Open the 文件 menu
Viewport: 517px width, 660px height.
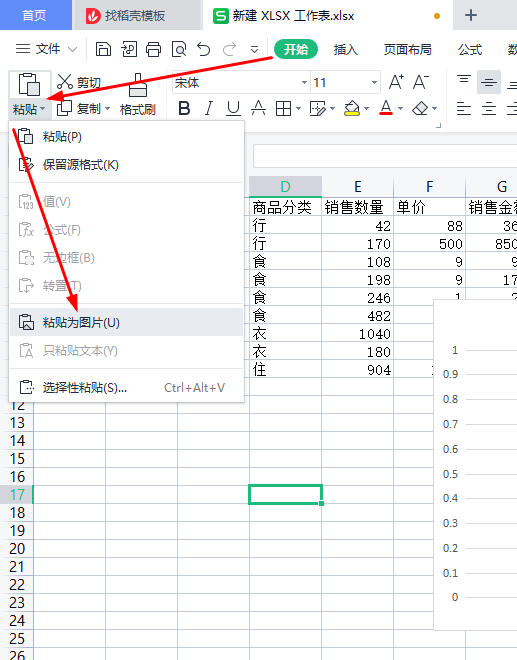pos(46,49)
